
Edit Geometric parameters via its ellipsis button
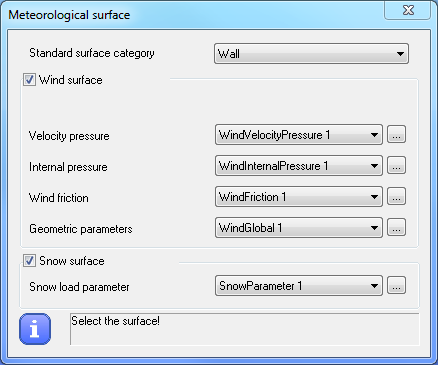[x=396, y=227]
